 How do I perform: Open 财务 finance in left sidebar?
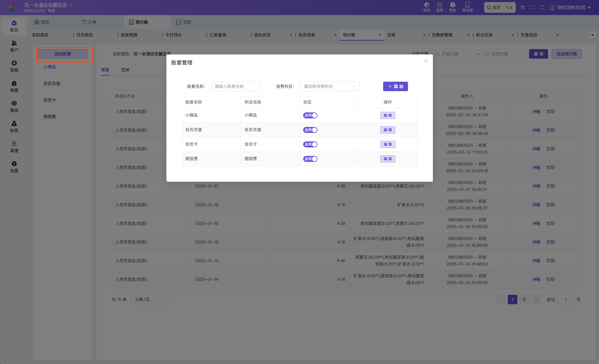tap(14, 127)
